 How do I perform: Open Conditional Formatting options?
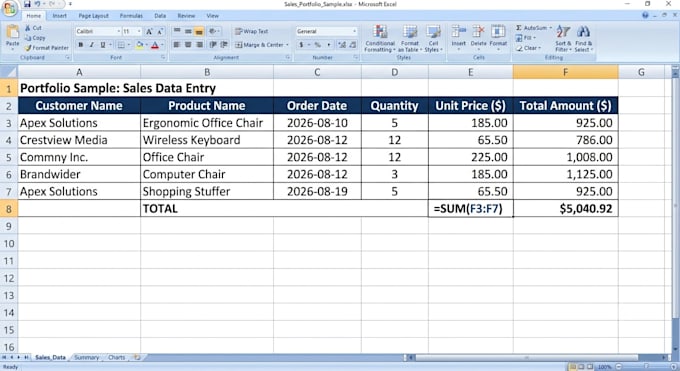[380, 39]
